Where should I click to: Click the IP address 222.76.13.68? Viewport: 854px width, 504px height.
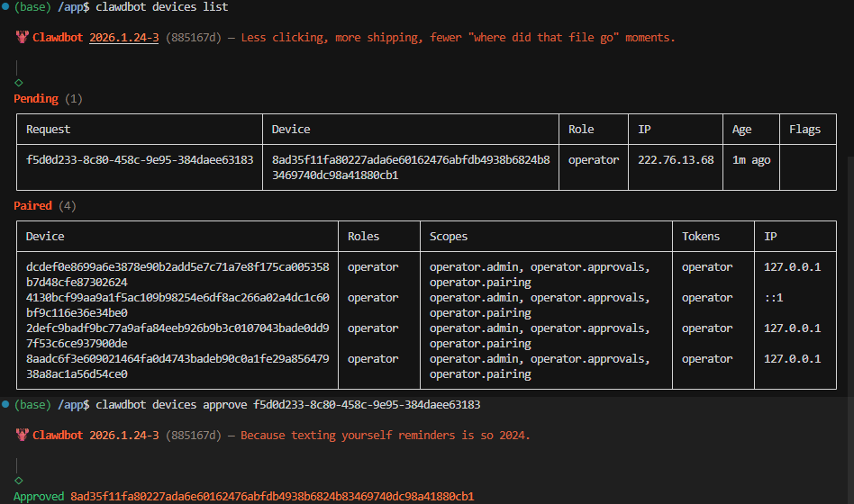tap(676, 160)
